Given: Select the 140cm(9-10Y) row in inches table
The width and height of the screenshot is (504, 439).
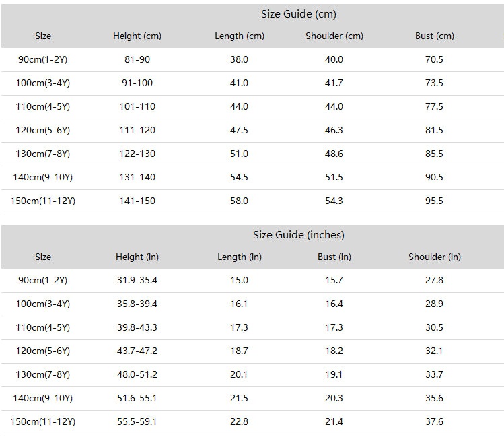Looking at the screenshot, I should (252, 399).
